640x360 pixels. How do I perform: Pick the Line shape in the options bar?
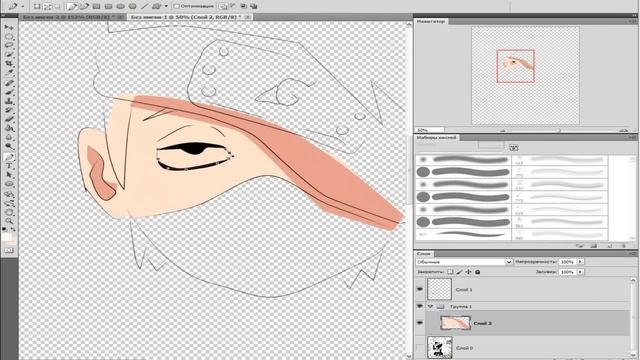(144, 6)
